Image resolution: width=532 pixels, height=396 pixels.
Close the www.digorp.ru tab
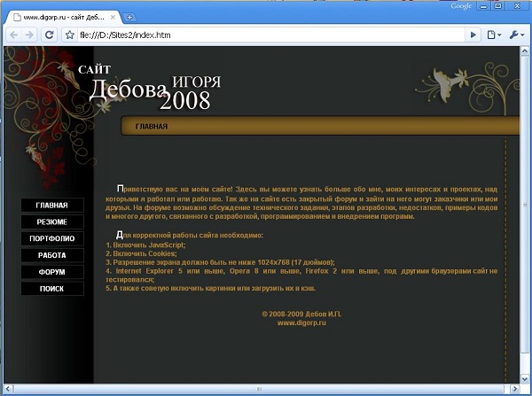[113, 17]
